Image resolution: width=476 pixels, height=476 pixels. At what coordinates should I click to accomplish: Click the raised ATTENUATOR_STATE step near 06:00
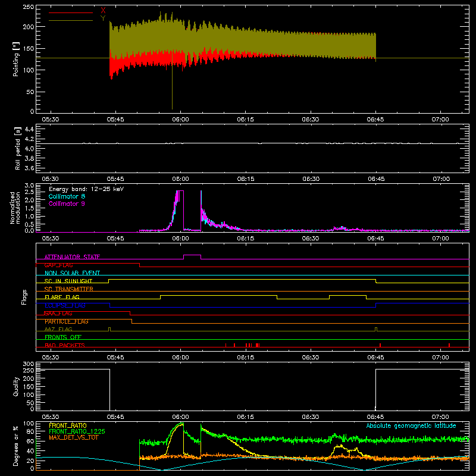tap(192, 255)
